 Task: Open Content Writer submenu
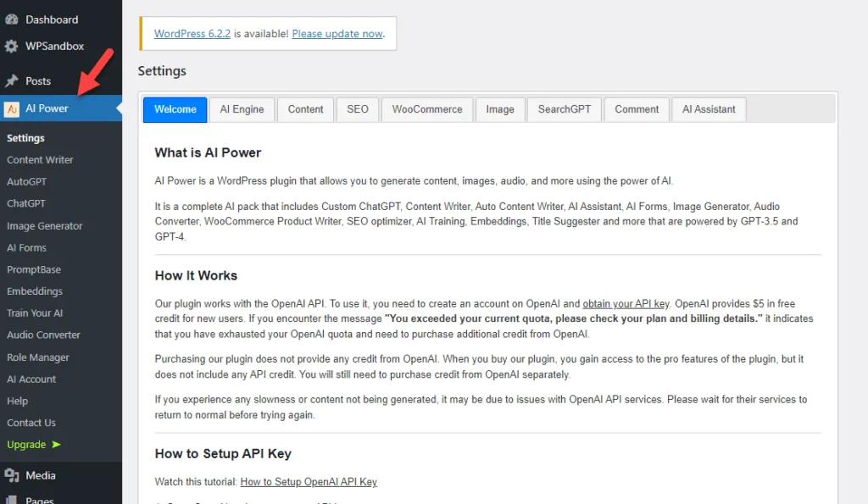pyautogui.click(x=40, y=160)
